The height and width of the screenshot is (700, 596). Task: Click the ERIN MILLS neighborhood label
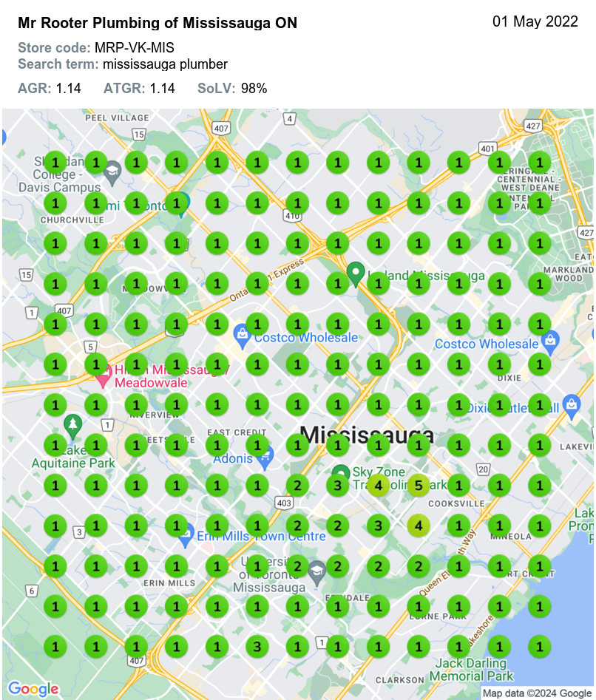click(169, 583)
